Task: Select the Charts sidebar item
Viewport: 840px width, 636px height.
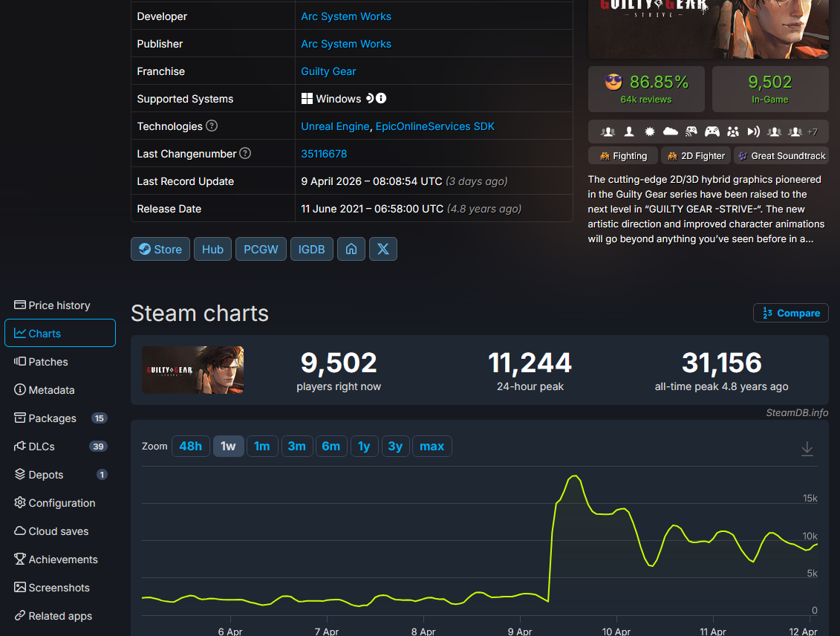Action: (60, 334)
